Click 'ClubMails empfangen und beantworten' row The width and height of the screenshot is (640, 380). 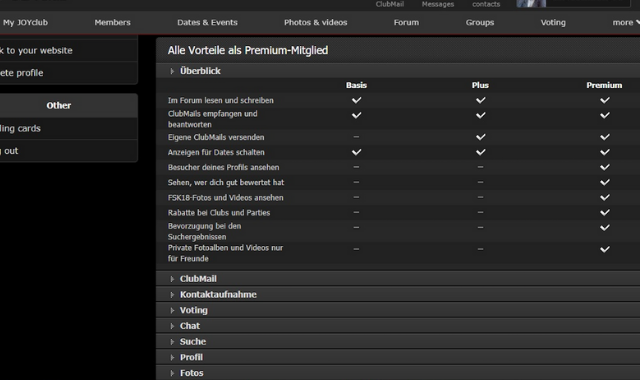coord(398,119)
